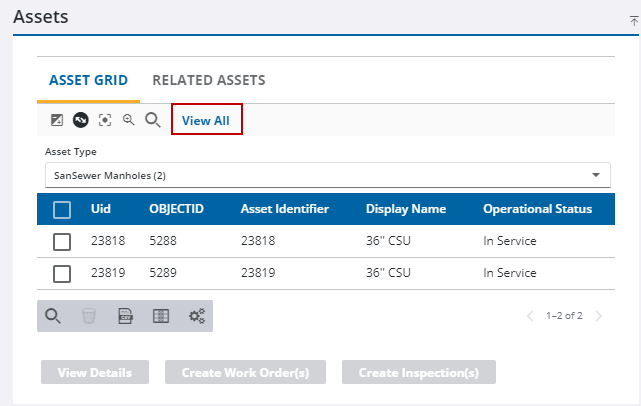
Task: Click the center on asset target icon
Action: pyautogui.click(x=104, y=120)
